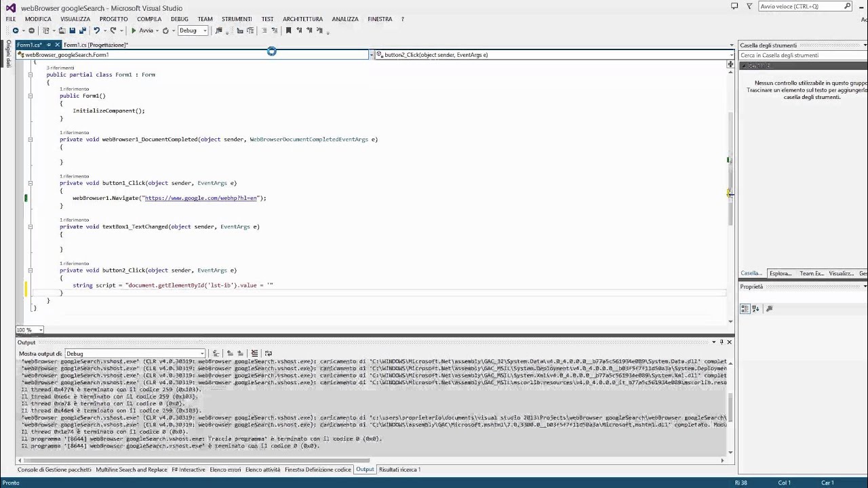Screen dimensions: 868x488
Task: Open the MODIFICA menu
Action: [x=38, y=19]
